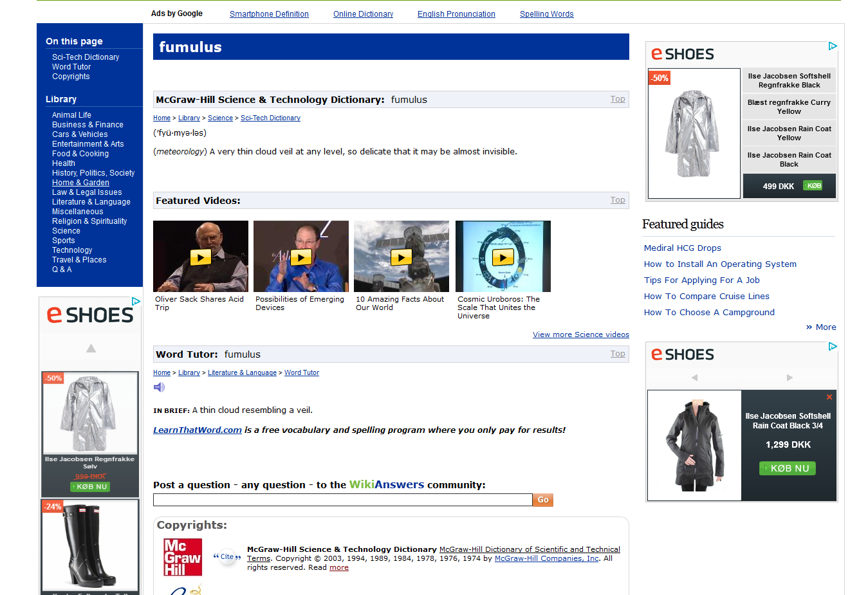
Task: Click the Cite quote icon
Action: 227,557
